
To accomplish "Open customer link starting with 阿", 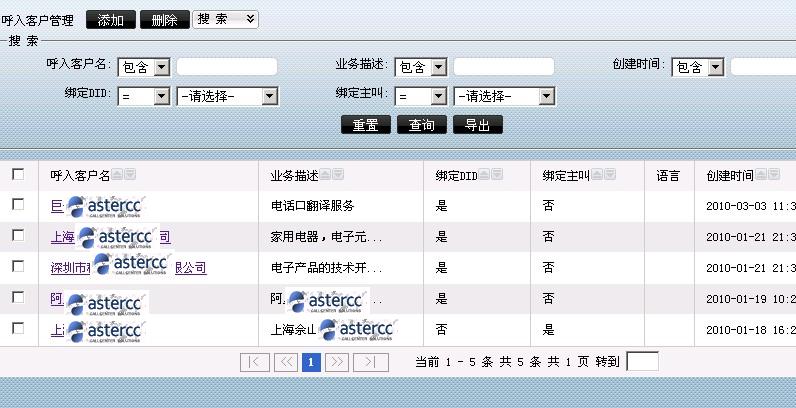I will tap(57, 299).
